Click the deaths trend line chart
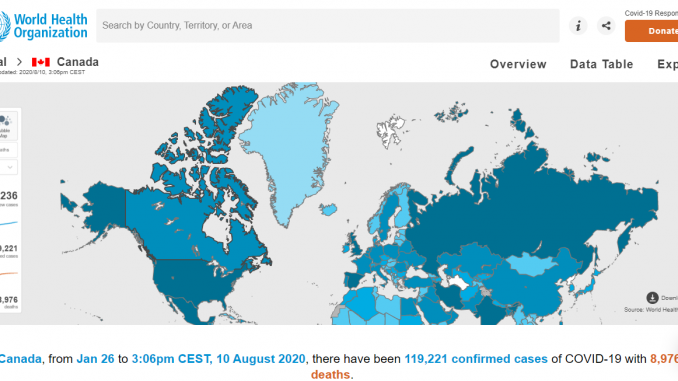The image size is (678, 381). click(9, 274)
